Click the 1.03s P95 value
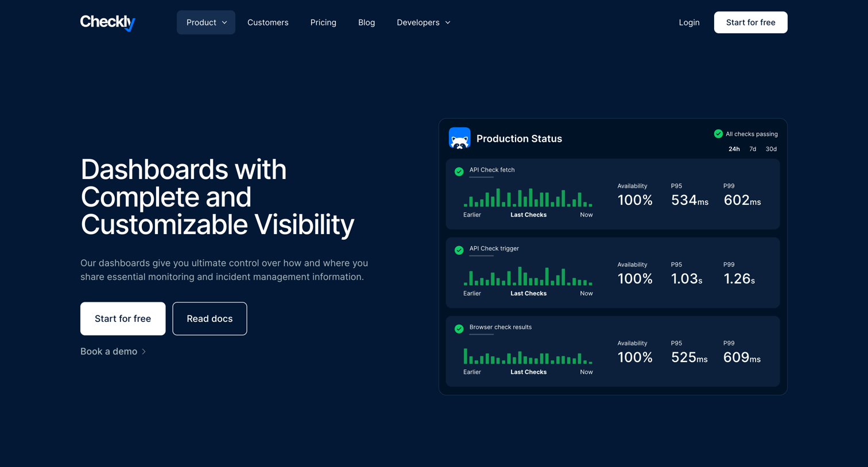The height and width of the screenshot is (467, 868). (x=687, y=279)
